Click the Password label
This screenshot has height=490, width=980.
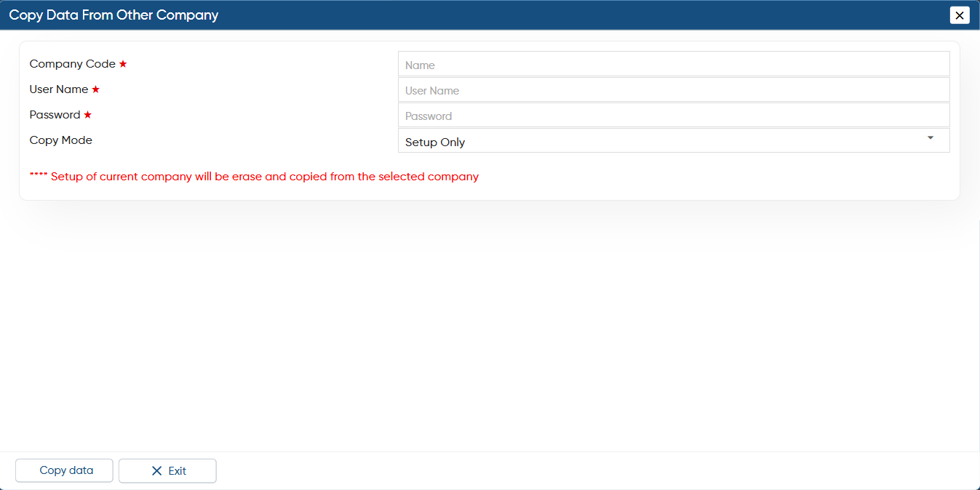pos(55,115)
